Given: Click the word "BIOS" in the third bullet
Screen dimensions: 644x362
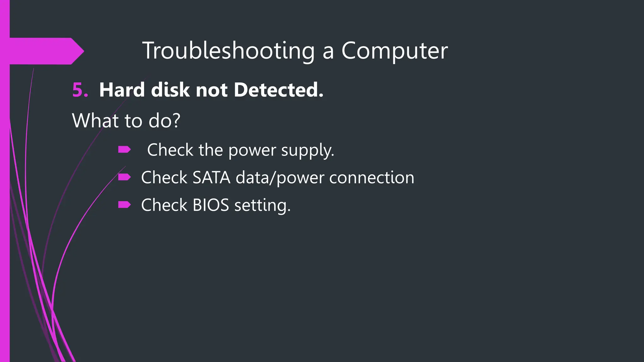Looking at the screenshot, I should point(211,205).
